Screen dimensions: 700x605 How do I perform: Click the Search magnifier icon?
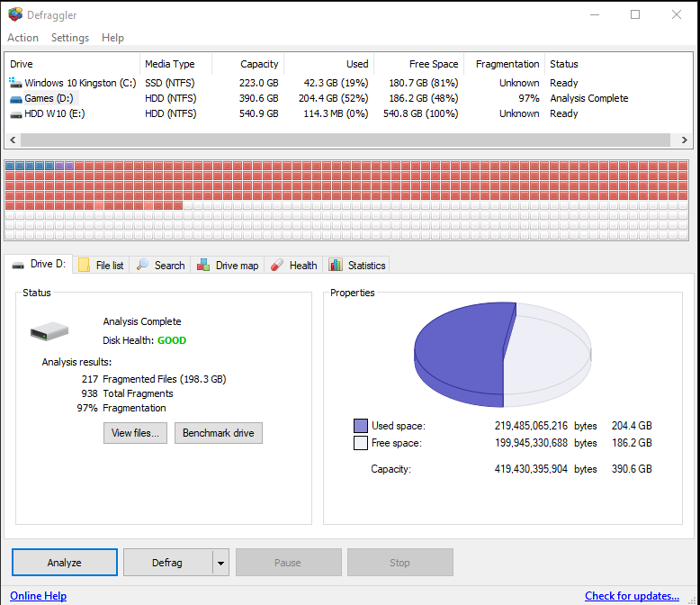tap(142, 265)
